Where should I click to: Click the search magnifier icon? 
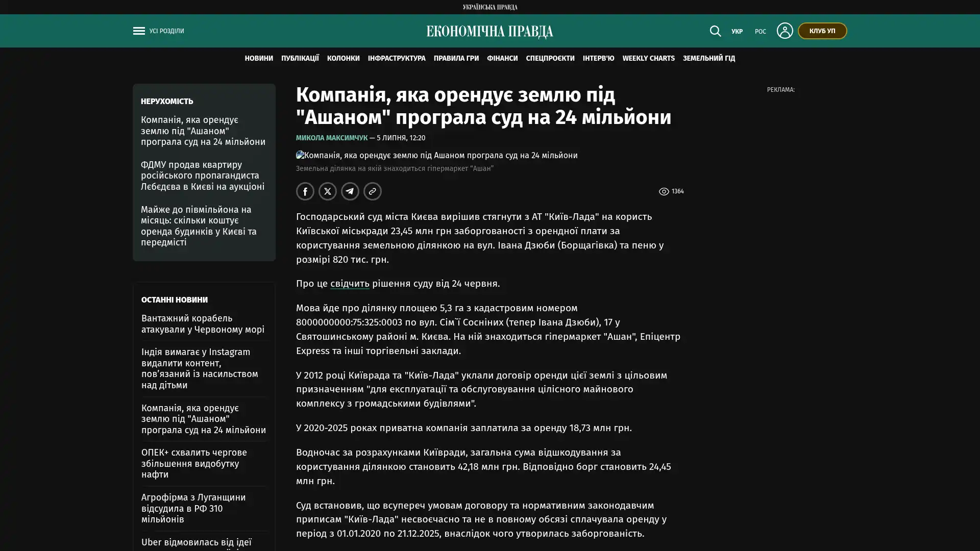[x=715, y=31]
